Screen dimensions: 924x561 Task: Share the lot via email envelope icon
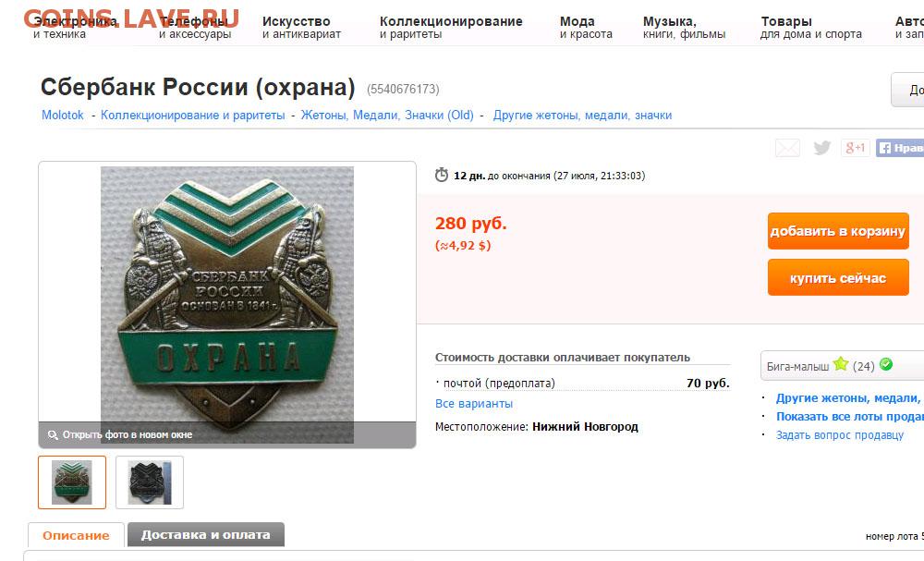787,148
